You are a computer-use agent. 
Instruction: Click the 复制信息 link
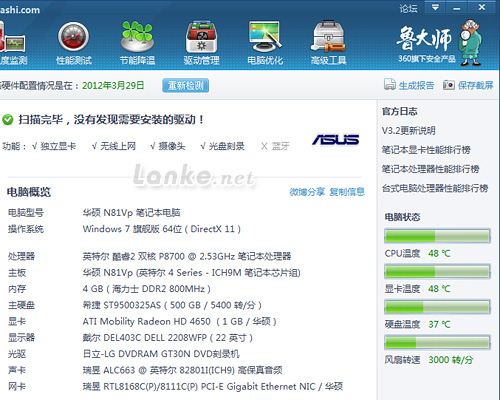347,192
